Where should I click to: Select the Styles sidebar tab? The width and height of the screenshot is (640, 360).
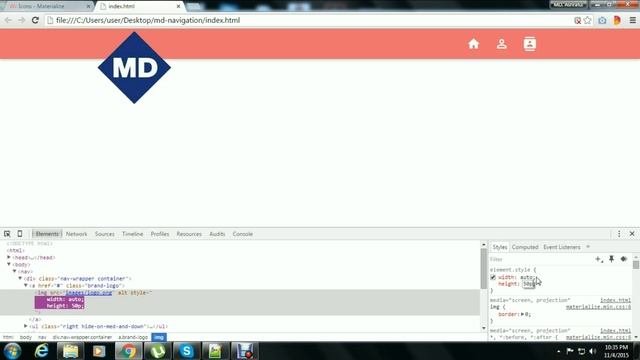[x=500, y=247]
